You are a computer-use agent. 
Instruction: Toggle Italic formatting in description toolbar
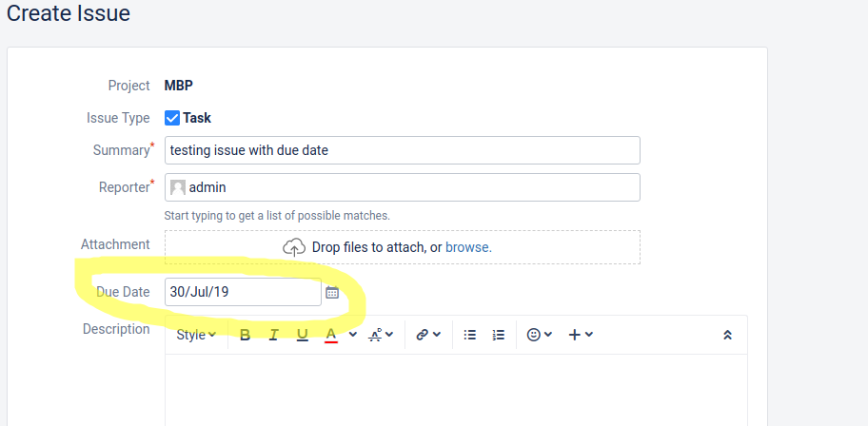pos(273,335)
